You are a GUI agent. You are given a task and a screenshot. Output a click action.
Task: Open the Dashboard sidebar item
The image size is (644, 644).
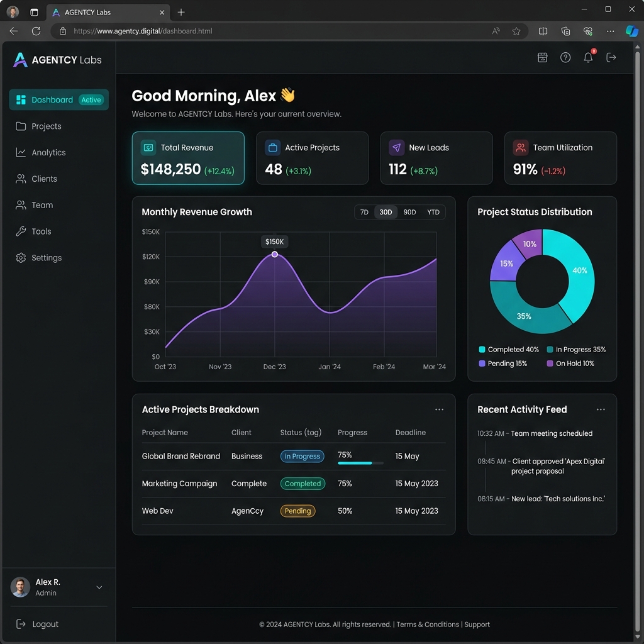(58, 100)
